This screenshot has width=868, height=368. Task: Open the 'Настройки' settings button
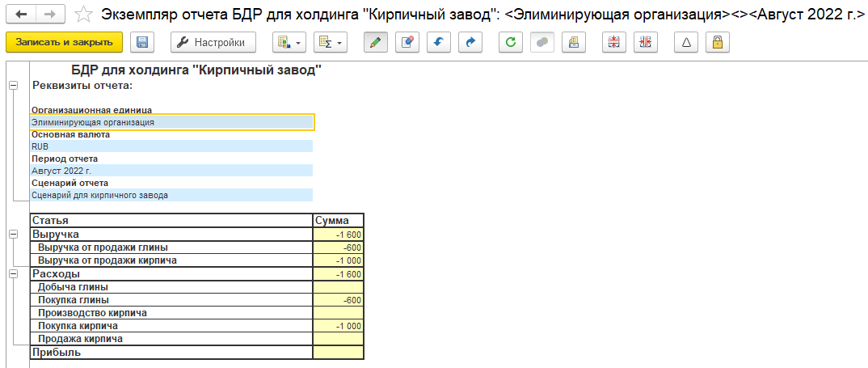[x=213, y=42]
